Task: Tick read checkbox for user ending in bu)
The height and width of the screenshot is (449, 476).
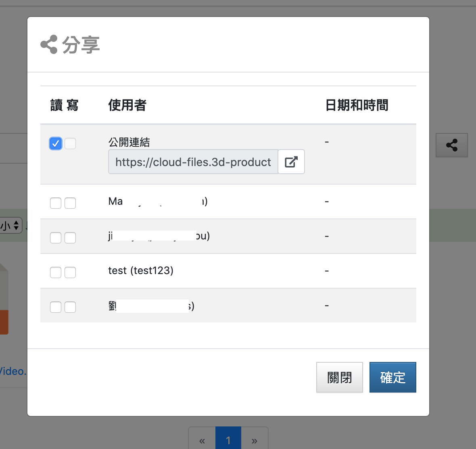Action: point(56,238)
